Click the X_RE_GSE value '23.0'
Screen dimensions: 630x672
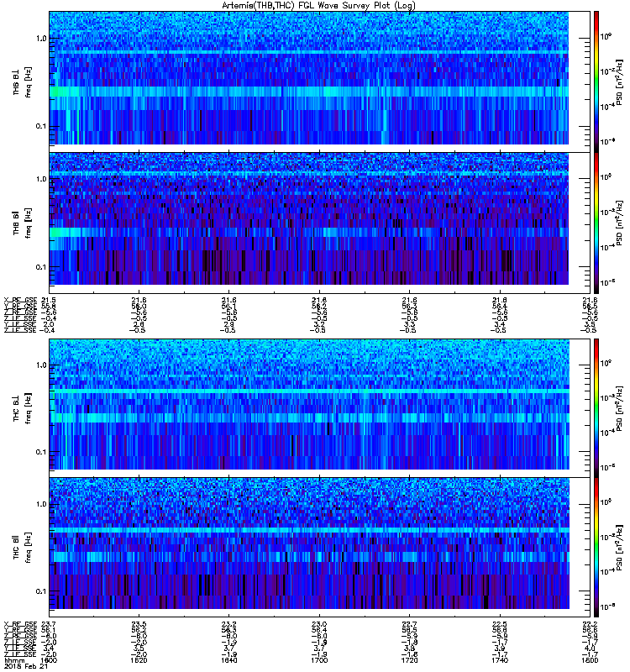(319, 624)
